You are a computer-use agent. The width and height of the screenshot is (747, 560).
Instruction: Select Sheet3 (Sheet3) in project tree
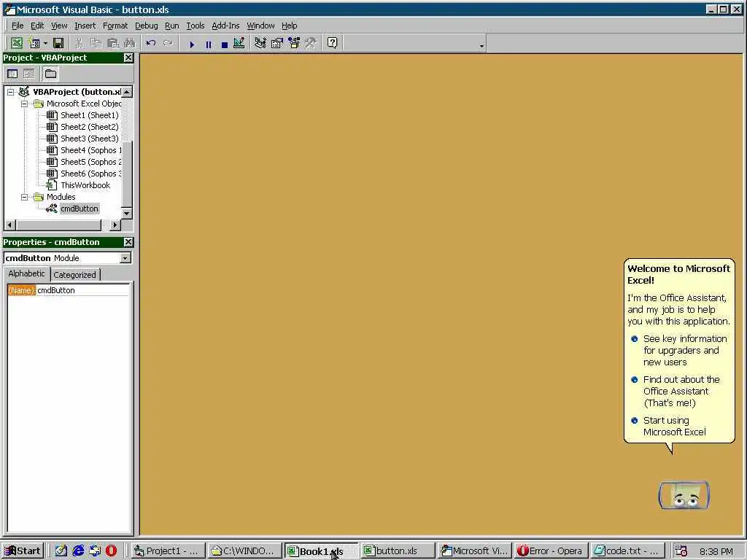point(89,139)
